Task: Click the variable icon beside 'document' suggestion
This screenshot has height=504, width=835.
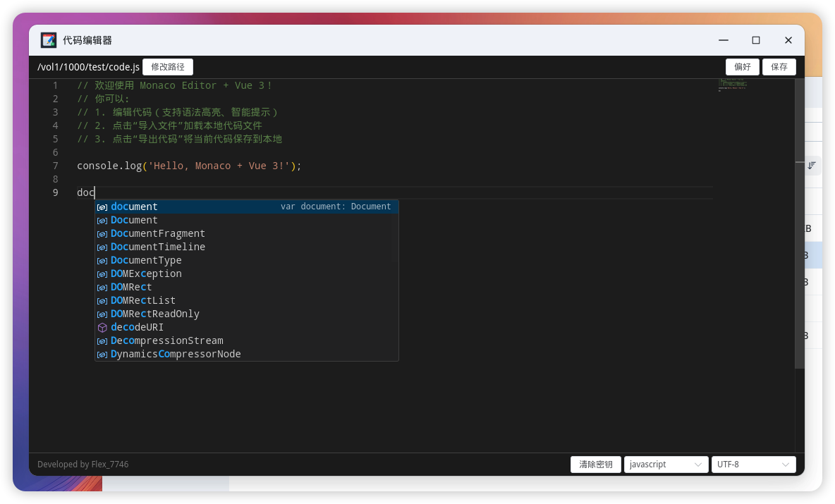Action: click(x=102, y=207)
